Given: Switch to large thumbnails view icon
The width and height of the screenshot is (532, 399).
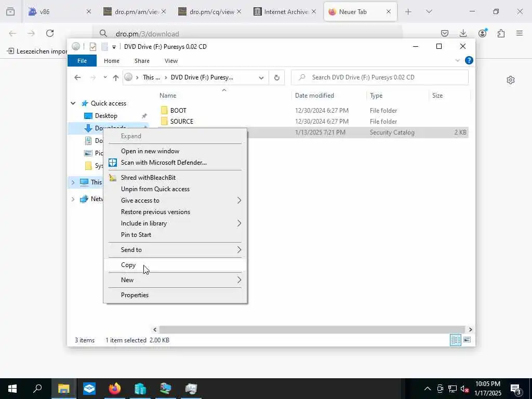Looking at the screenshot, I should [x=467, y=340].
